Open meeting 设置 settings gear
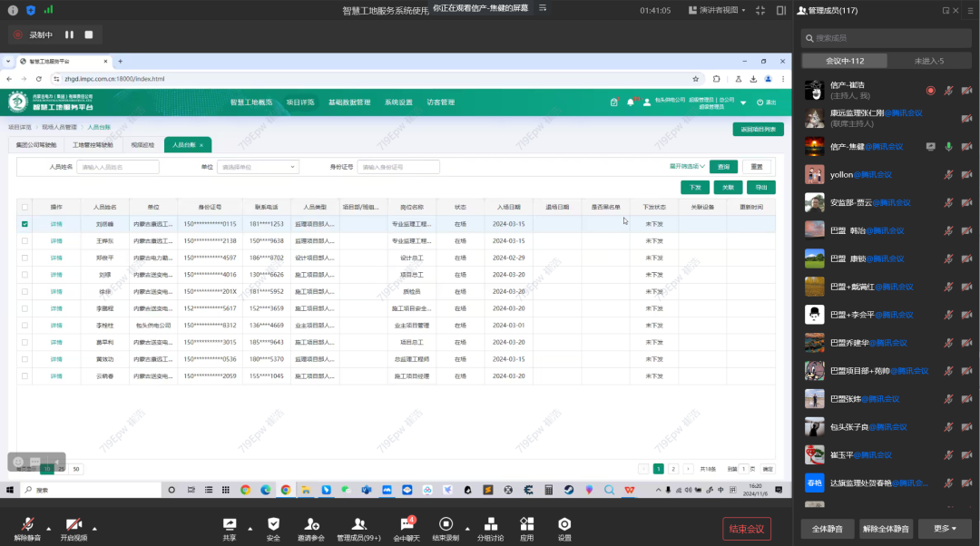The image size is (980, 546). tap(564, 529)
